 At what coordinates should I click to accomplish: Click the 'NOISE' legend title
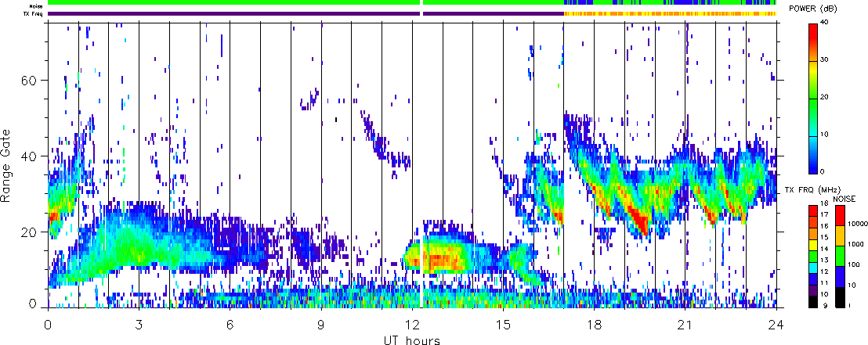843,197
